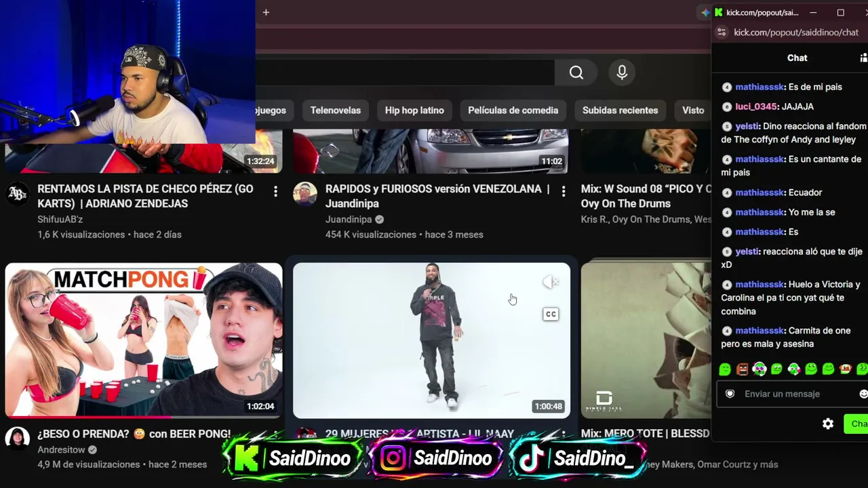Viewport: 868px width, 488px height.
Task: Open options menu for RENTAMOS LA PISTA video
Action: 275,192
